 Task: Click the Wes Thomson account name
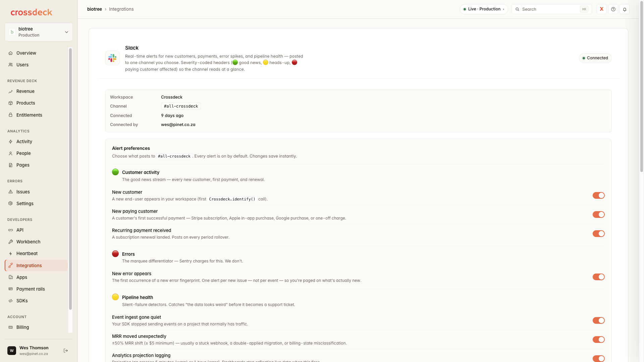[34, 348]
